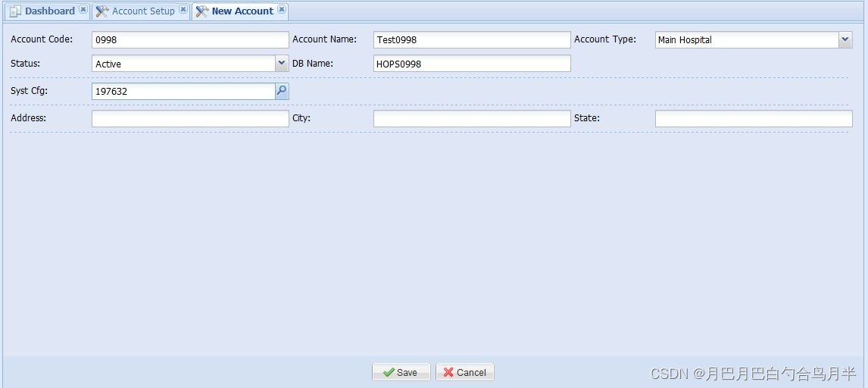Switch to the Account Setup tab

tap(141, 11)
